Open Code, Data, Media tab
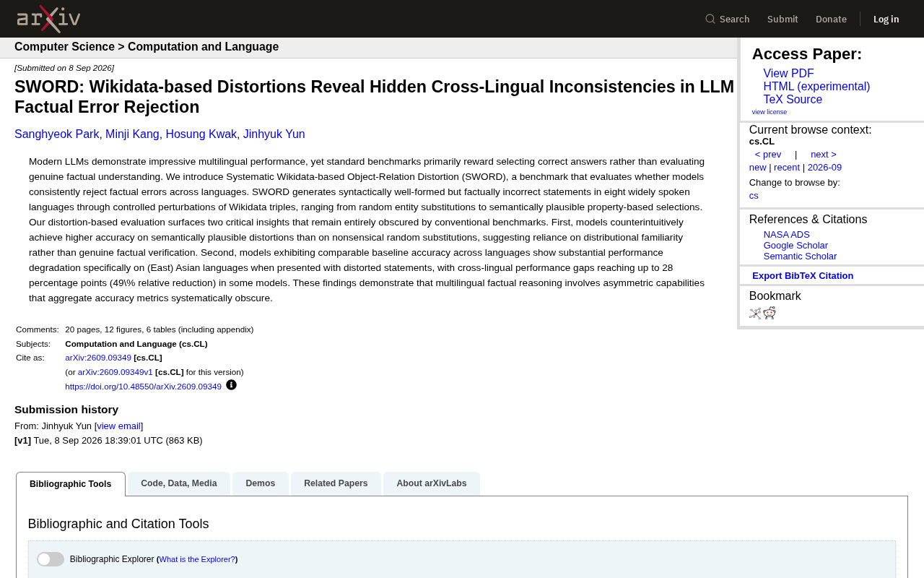The image size is (924, 578). [179, 483]
